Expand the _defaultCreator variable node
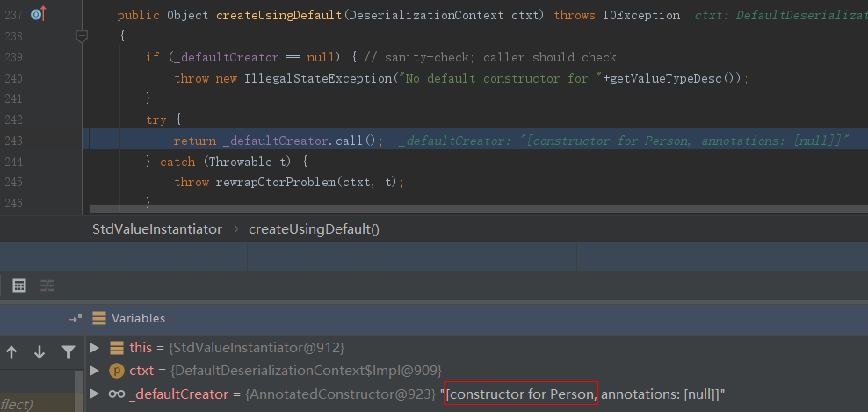 [x=94, y=394]
